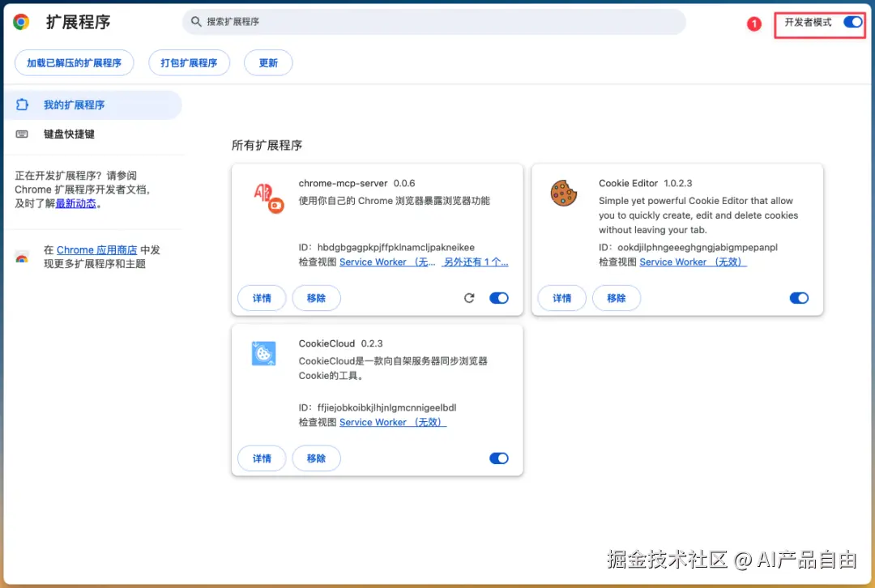The height and width of the screenshot is (588, 875).
Task: Click the 所有扩展程序 heading
Action: pos(267,145)
